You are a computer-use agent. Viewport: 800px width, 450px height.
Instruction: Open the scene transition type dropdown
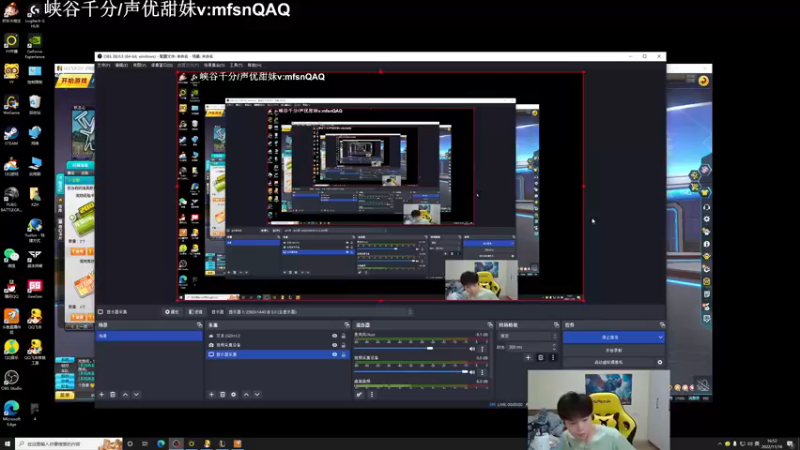[x=528, y=336]
